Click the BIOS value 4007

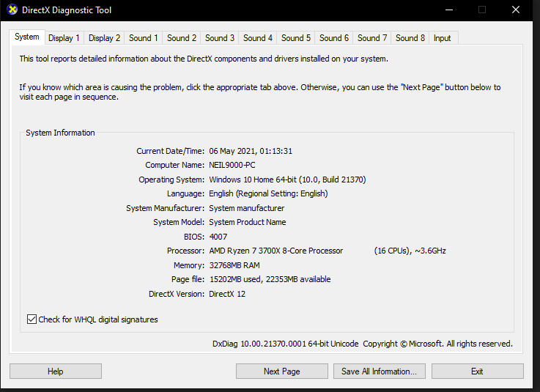(x=218, y=237)
